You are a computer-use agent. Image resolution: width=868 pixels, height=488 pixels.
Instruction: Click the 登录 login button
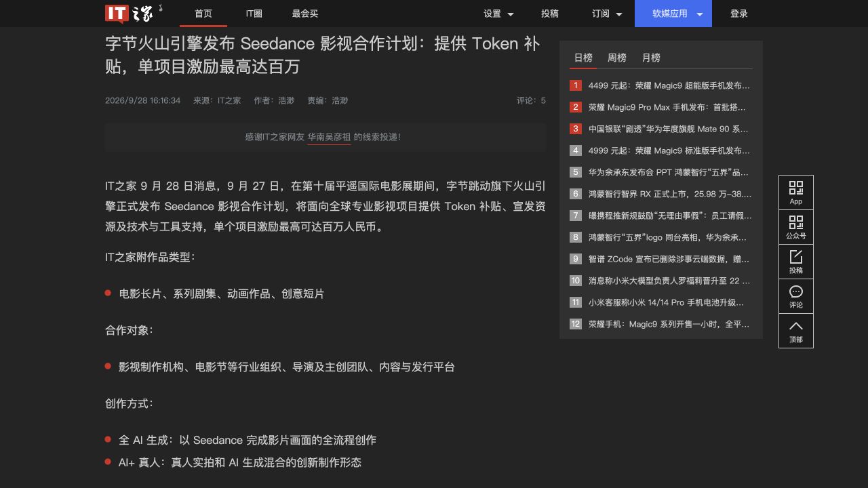tap(739, 14)
